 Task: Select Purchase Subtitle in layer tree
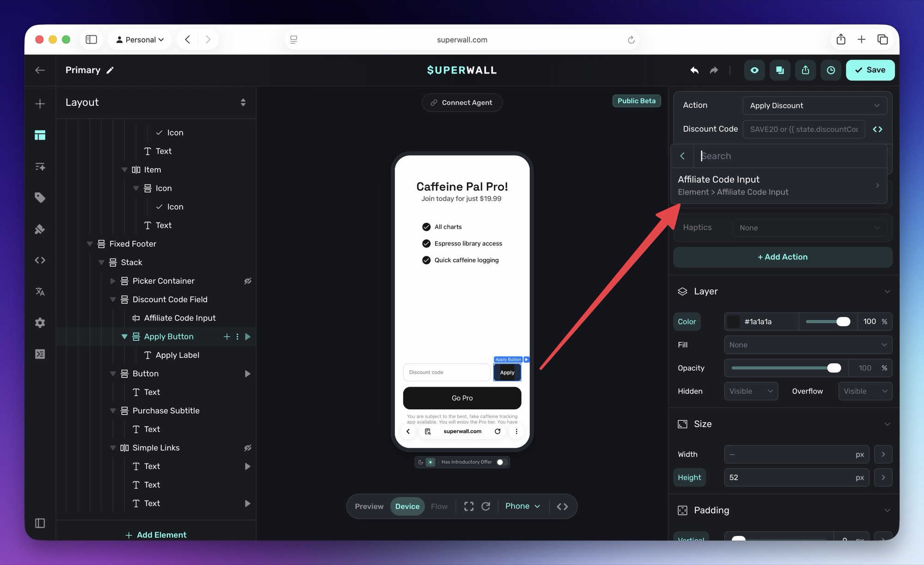point(166,411)
